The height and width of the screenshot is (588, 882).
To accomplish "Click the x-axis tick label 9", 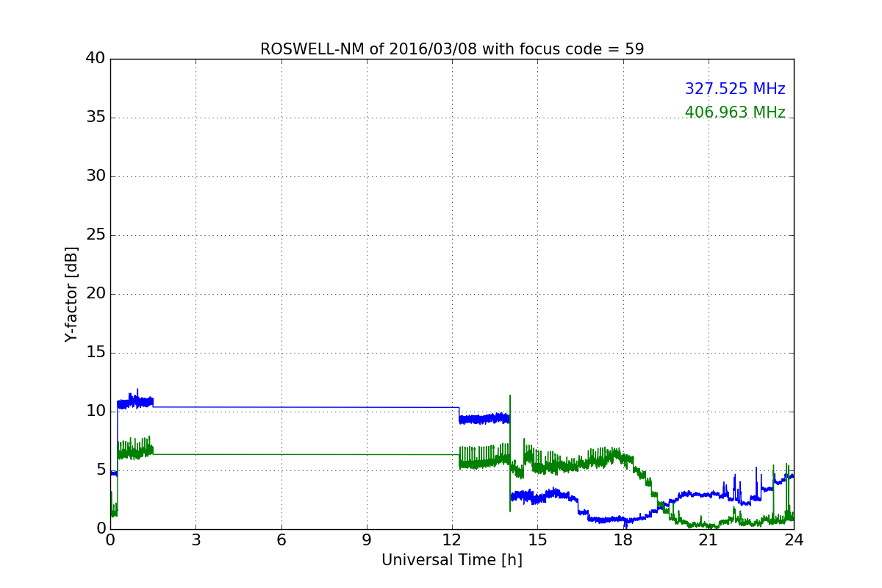I will tap(367, 540).
